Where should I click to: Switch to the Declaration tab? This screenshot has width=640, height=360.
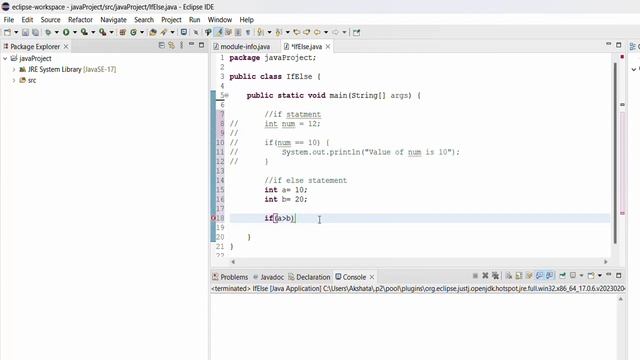click(x=309, y=277)
